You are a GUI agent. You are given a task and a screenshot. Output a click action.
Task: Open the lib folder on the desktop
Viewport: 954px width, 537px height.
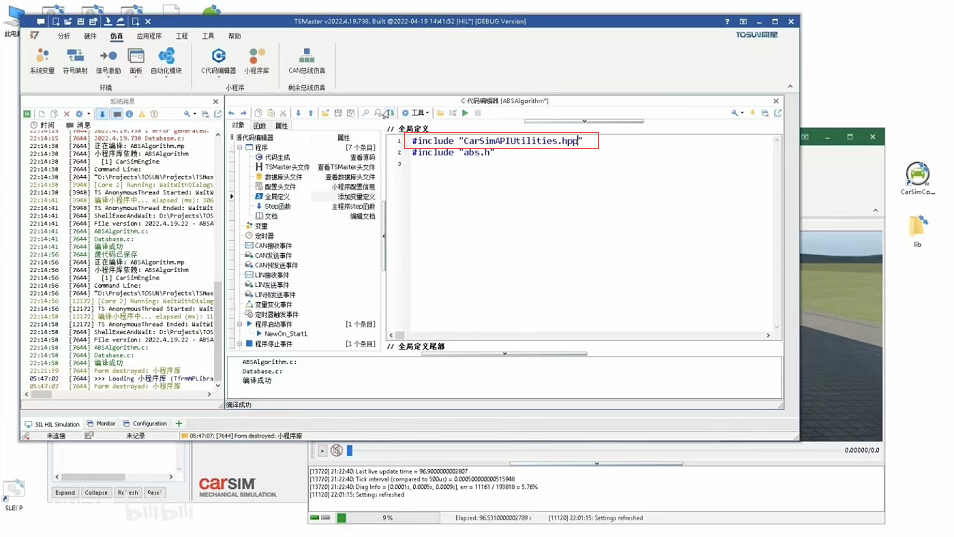click(x=917, y=231)
